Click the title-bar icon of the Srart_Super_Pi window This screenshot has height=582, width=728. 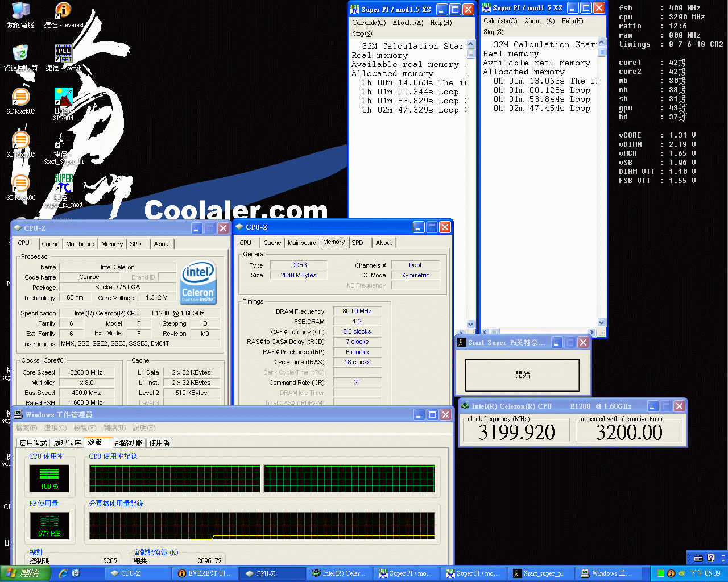[x=462, y=343]
